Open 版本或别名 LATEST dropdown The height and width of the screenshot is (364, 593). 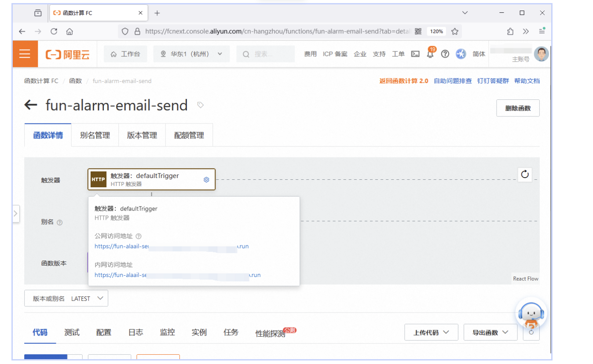pos(66,298)
